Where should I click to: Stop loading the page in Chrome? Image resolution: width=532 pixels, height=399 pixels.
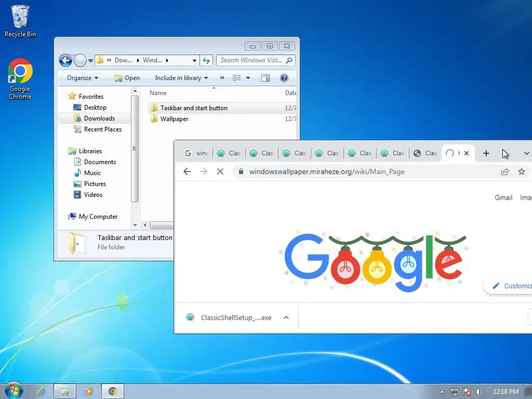point(220,171)
